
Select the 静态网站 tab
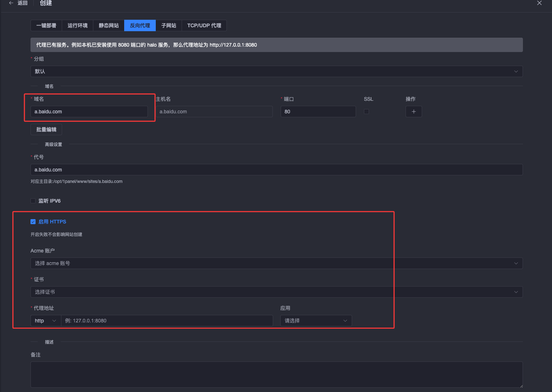[109, 25]
